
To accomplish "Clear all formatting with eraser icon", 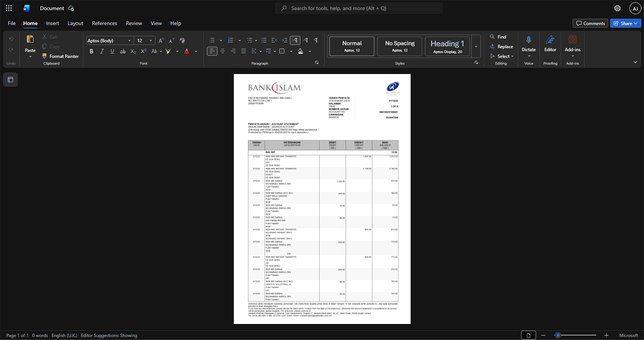I will tap(182, 41).
